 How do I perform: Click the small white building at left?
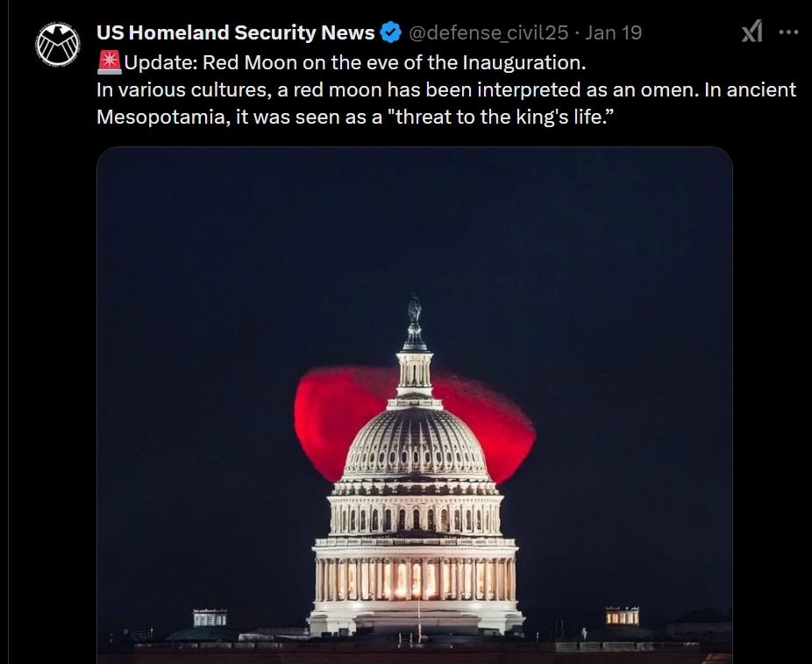210,618
